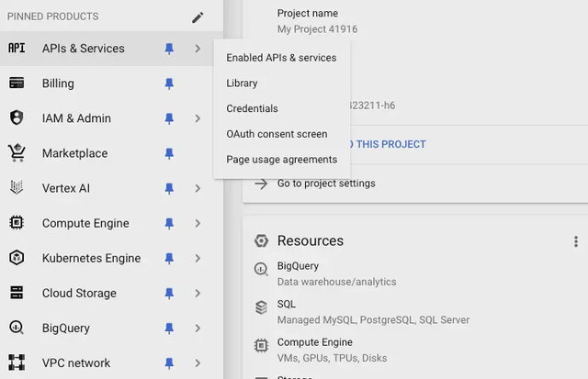
Task: Click the BigQuery icon in Resources card
Action: coord(261,269)
